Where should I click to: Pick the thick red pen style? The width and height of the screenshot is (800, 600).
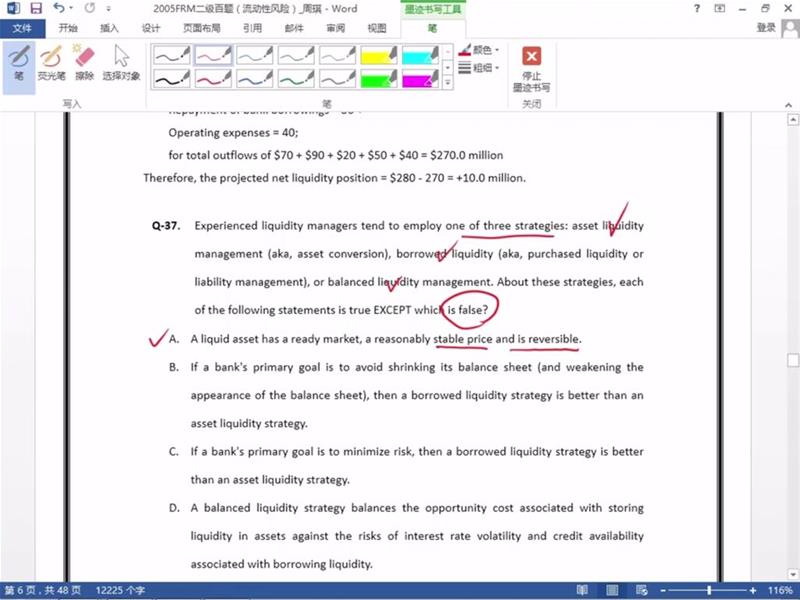213,79
